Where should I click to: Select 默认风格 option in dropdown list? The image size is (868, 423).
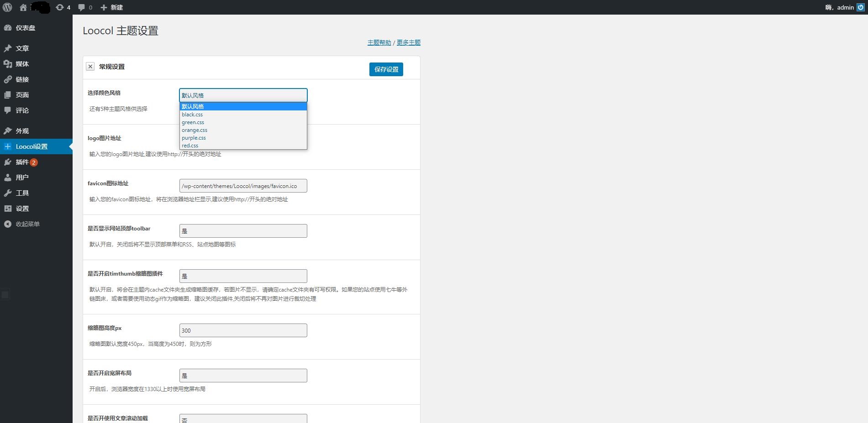point(243,106)
